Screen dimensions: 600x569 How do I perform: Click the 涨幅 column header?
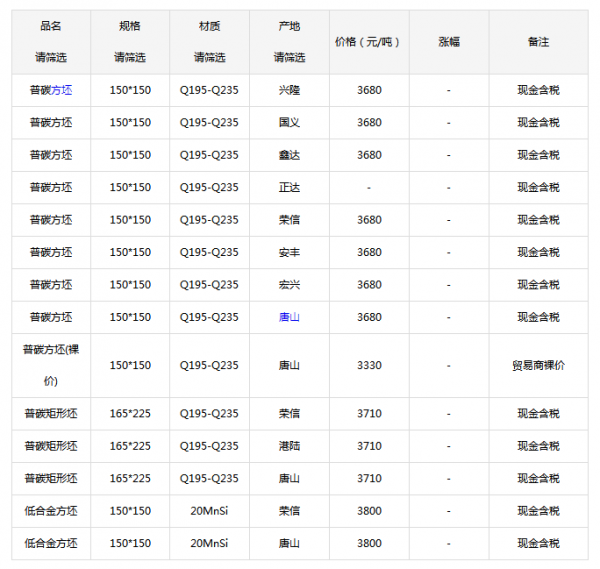tap(449, 42)
